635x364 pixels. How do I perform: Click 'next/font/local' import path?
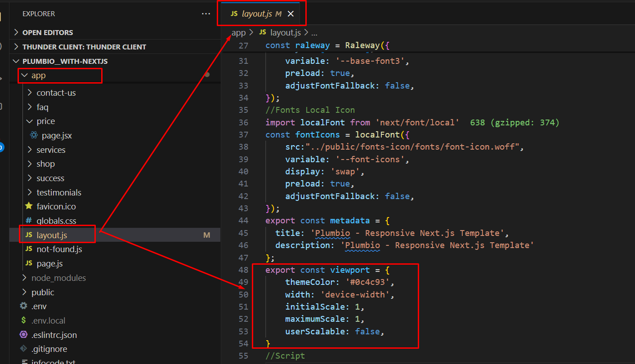417,122
